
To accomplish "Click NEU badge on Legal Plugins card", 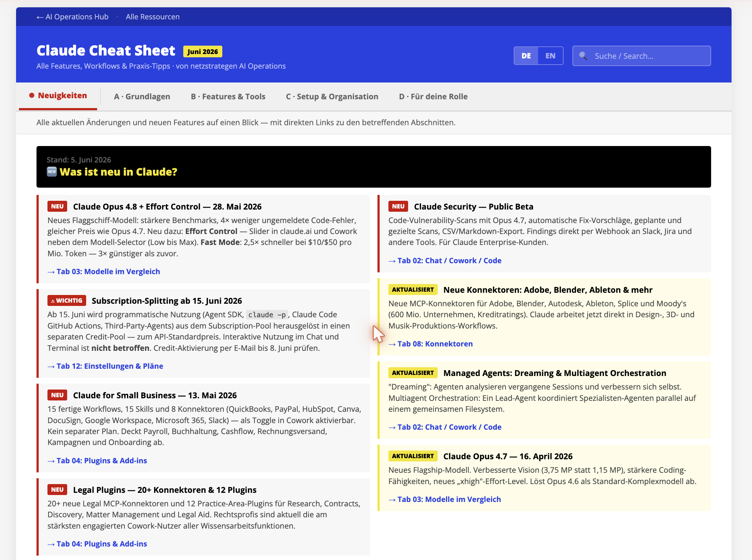I will [57, 490].
